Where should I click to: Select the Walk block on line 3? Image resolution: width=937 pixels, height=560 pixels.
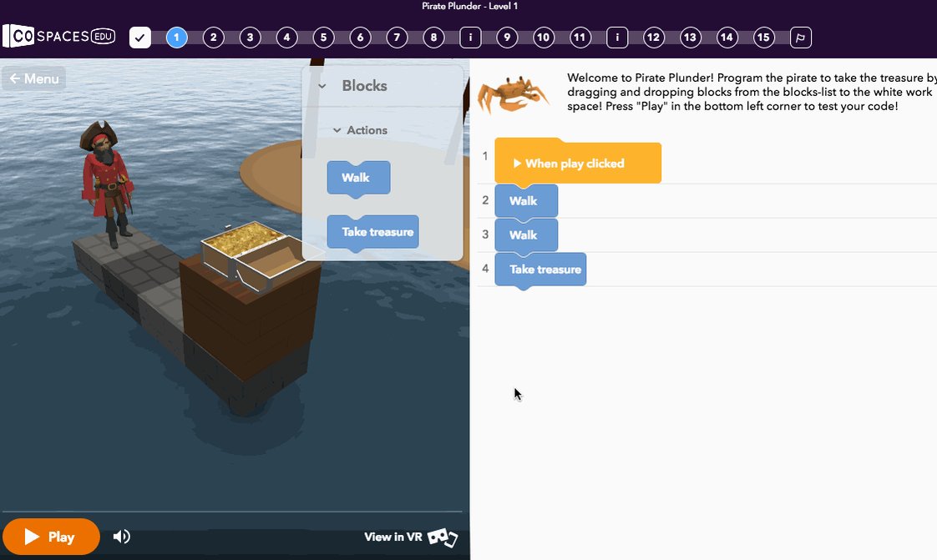pyautogui.click(x=526, y=235)
